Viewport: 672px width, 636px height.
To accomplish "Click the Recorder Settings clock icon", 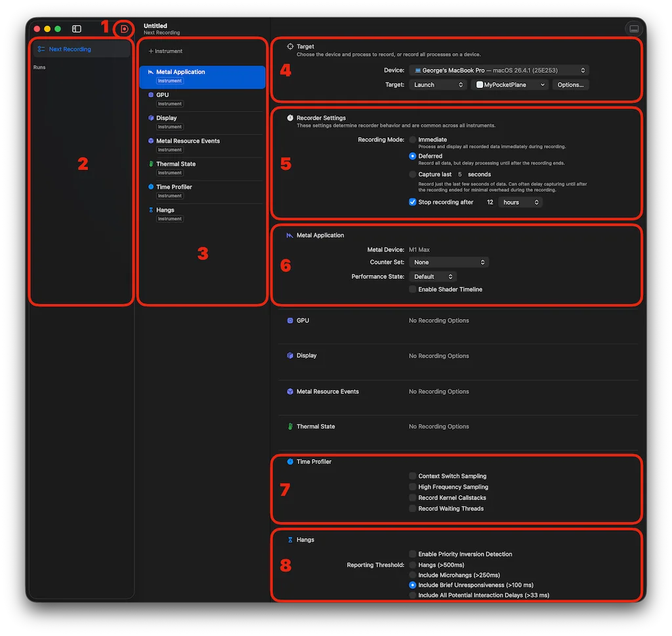I will coord(290,118).
